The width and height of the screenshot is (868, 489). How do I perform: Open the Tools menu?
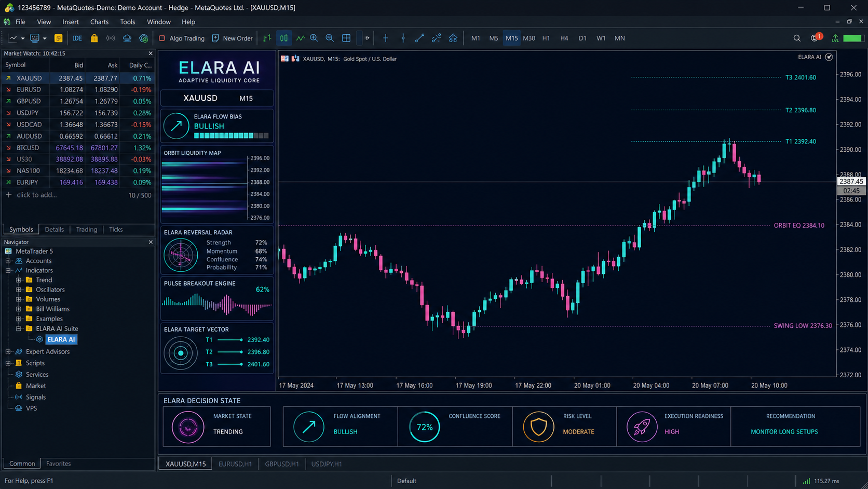(x=127, y=22)
